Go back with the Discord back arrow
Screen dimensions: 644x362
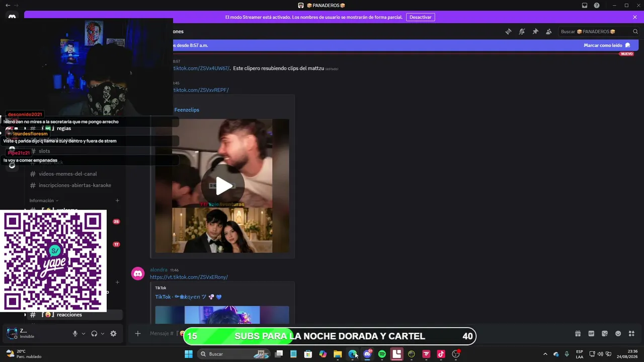[8, 6]
